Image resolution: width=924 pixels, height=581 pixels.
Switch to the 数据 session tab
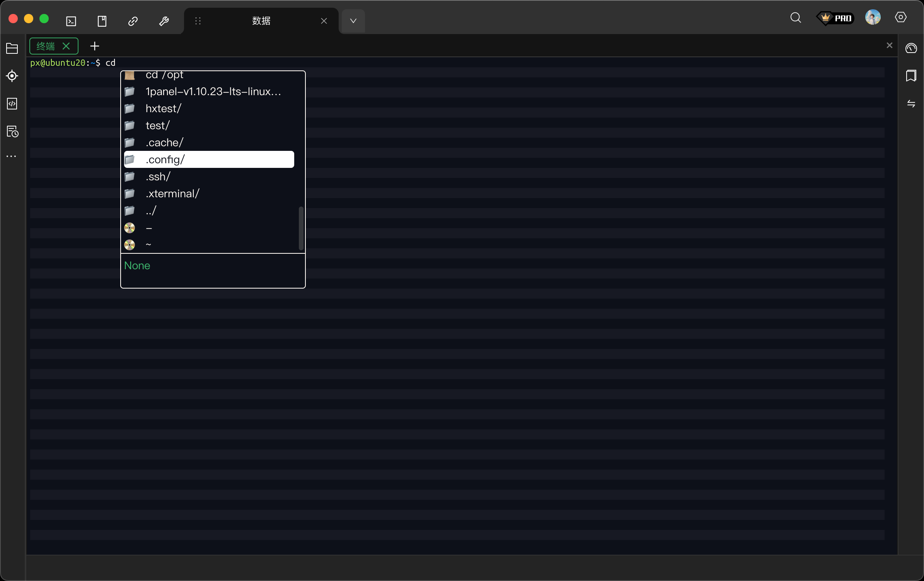point(261,21)
